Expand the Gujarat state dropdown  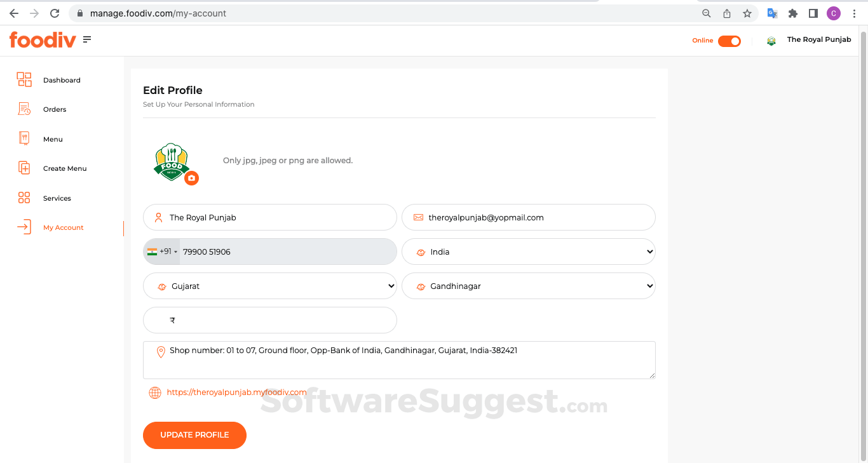269,286
